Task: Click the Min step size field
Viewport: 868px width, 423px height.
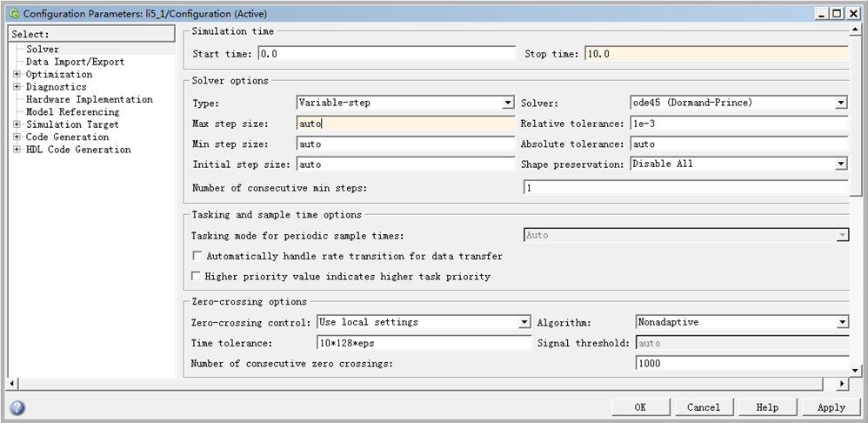Action: pyautogui.click(x=406, y=144)
